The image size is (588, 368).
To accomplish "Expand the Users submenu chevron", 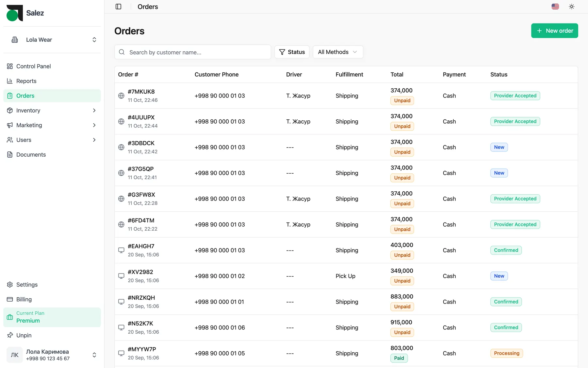I will pos(94,140).
